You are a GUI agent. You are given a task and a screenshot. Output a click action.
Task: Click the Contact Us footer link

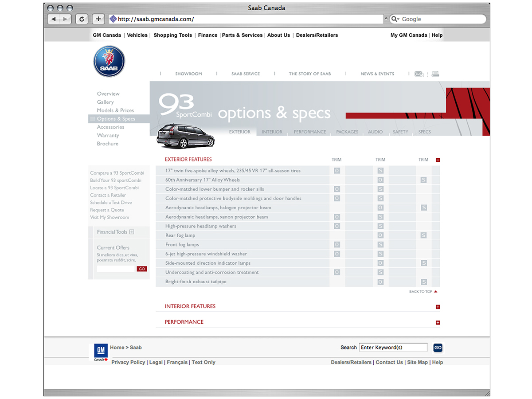click(389, 362)
